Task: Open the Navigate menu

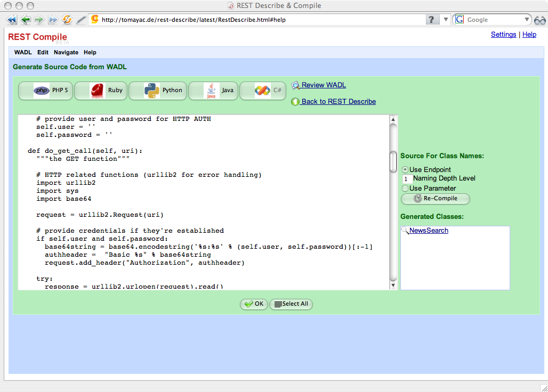Action: 66,52
